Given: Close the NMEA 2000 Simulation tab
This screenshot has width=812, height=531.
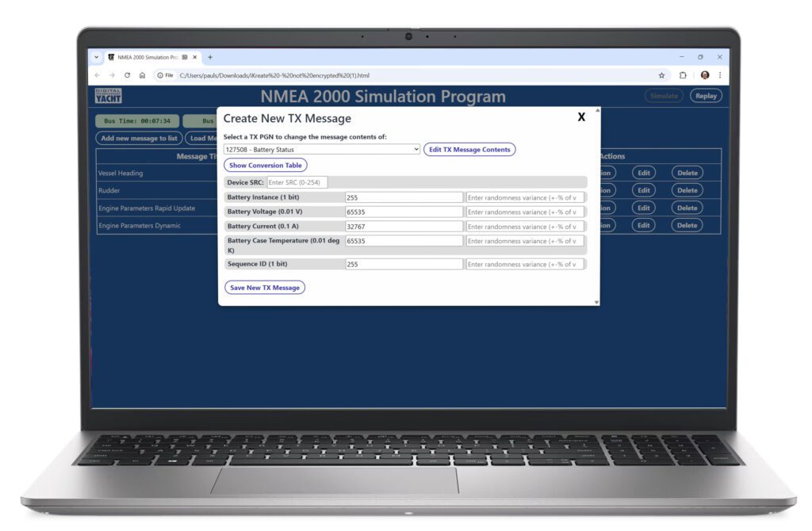Looking at the screenshot, I should [x=195, y=57].
